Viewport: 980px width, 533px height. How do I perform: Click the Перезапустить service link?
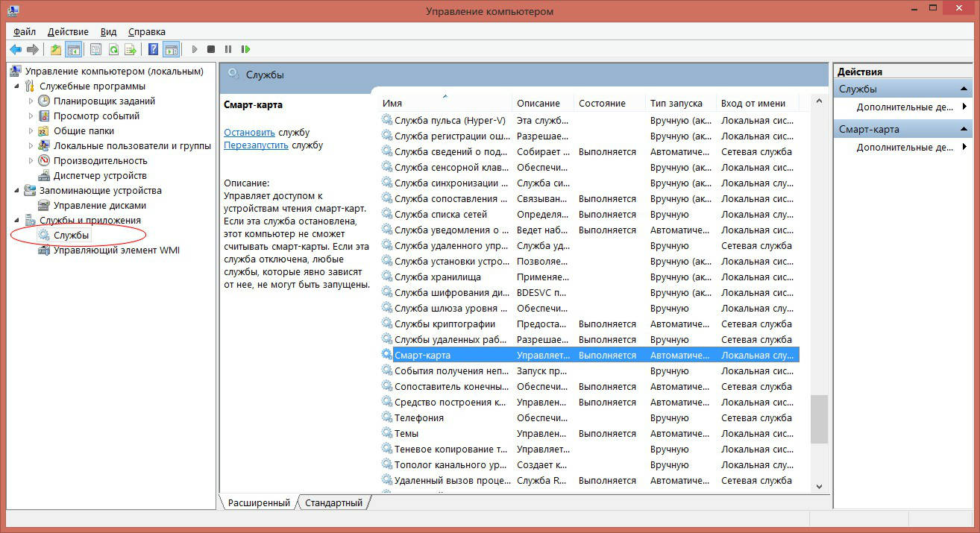coord(256,145)
